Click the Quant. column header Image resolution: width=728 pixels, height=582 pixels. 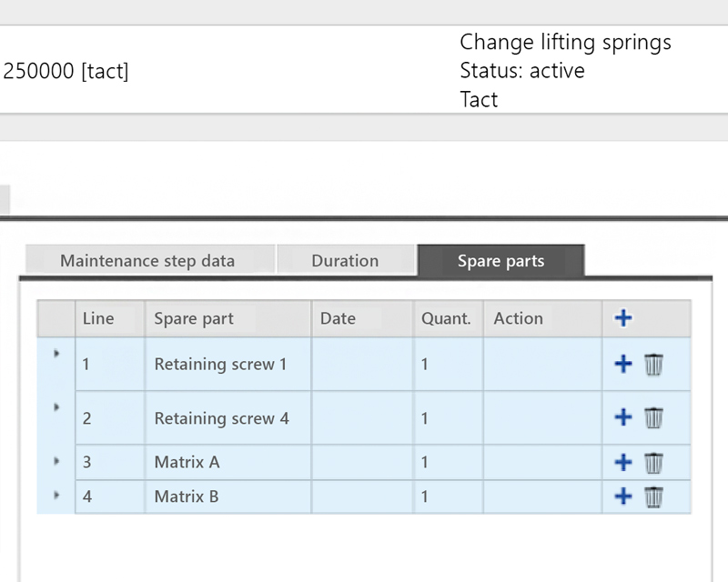click(447, 318)
